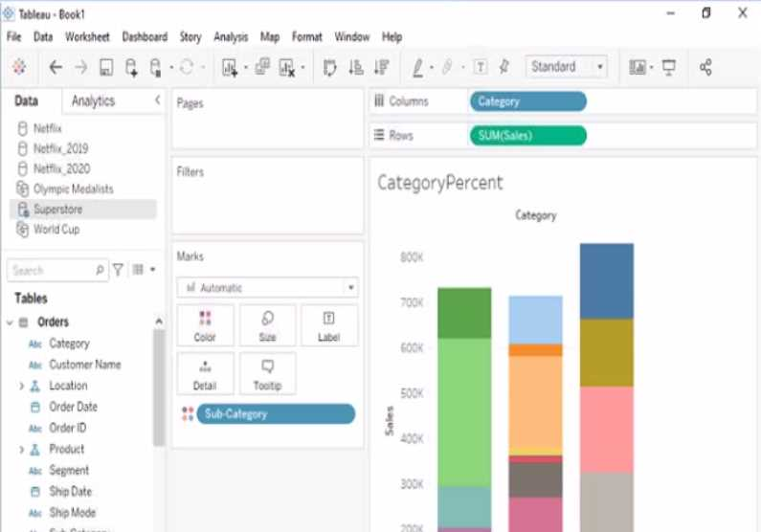This screenshot has width=761, height=532.
Task: Click the Search fields input box
Action: tap(53, 271)
